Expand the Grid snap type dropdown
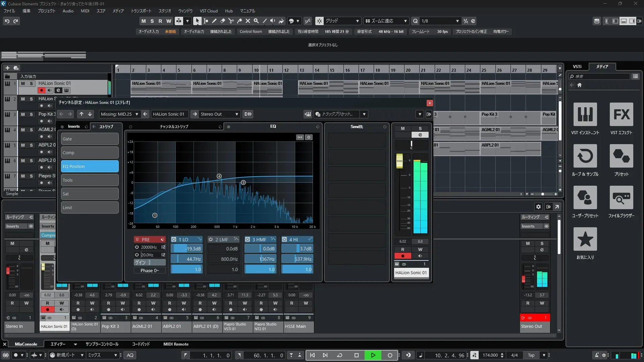 tap(358, 21)
